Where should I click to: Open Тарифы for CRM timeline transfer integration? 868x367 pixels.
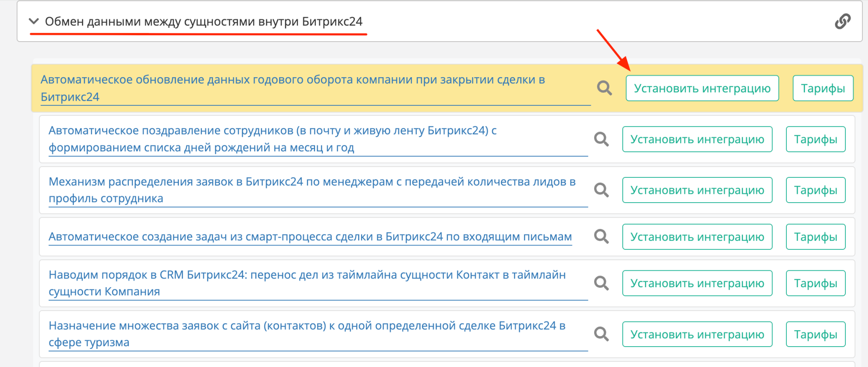pos(815,283)
